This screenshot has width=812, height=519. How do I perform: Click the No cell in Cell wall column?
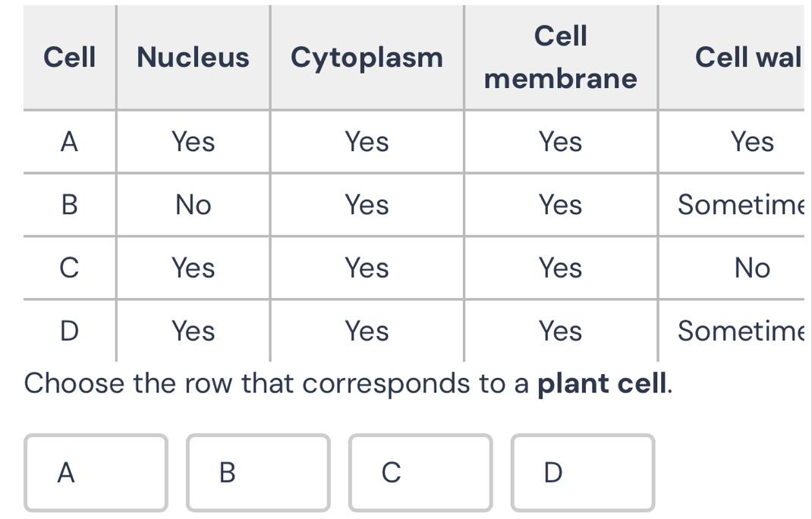click(x=751, y=268)
